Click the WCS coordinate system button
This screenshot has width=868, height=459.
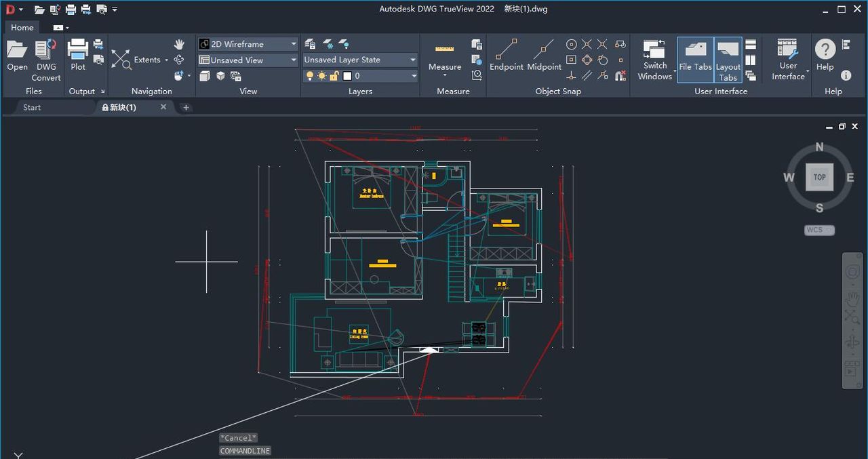tap(819, 230)
